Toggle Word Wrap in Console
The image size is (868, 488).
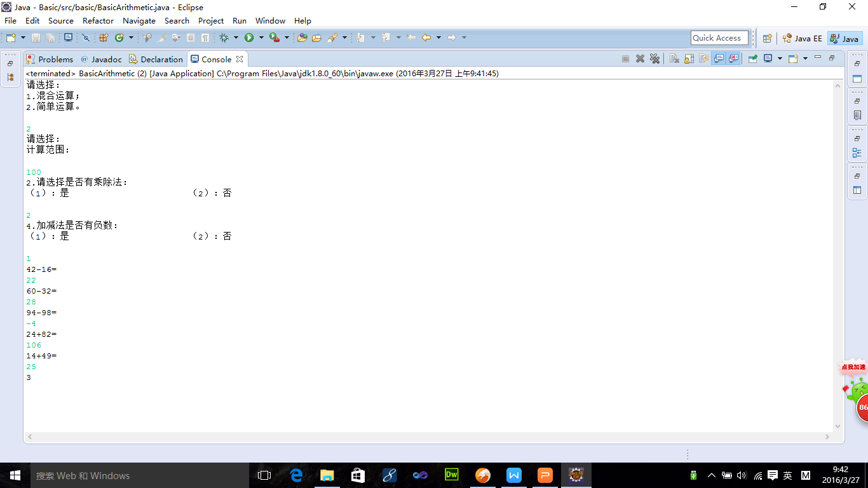[x=703, y=58]
